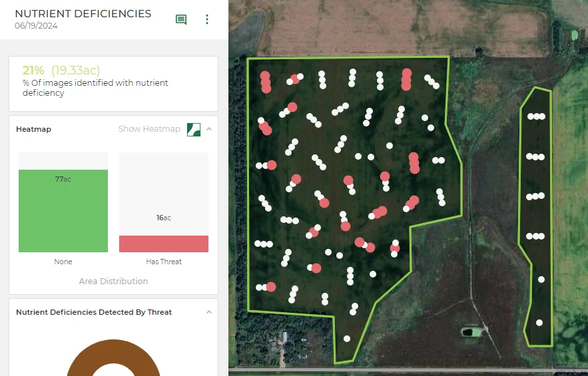This screenshot has width=588, height=376.
Task: Click the red marker cluster on the field's east side
Action: click(414, 163)
